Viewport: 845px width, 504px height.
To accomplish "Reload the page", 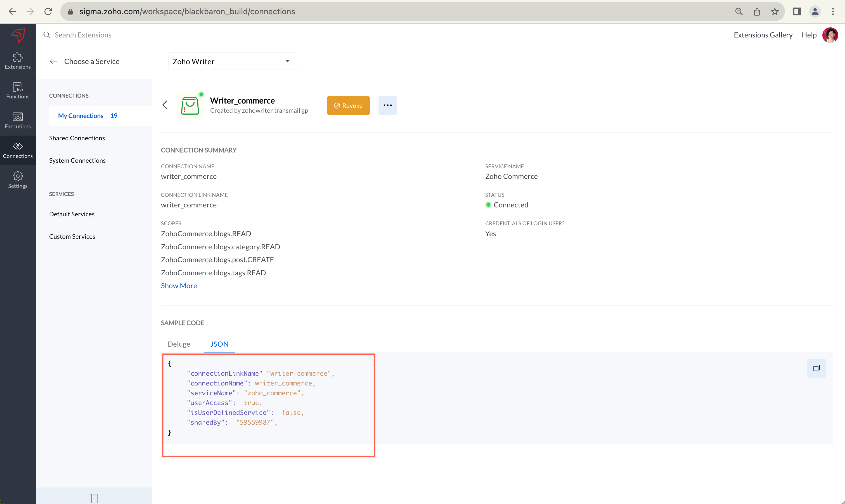I will (48, 11).
